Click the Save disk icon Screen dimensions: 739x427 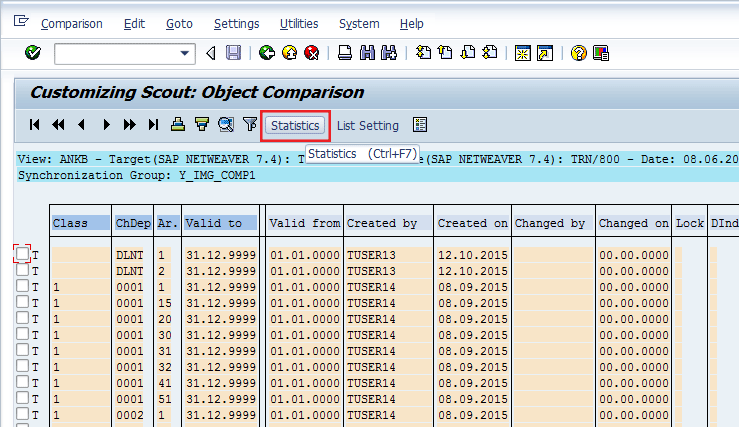233,53
